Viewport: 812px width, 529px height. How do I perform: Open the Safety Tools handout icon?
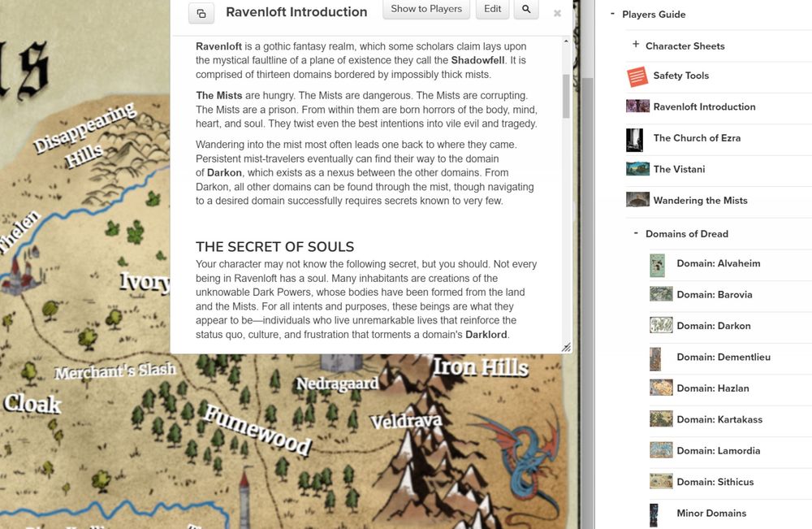point(637,76)
